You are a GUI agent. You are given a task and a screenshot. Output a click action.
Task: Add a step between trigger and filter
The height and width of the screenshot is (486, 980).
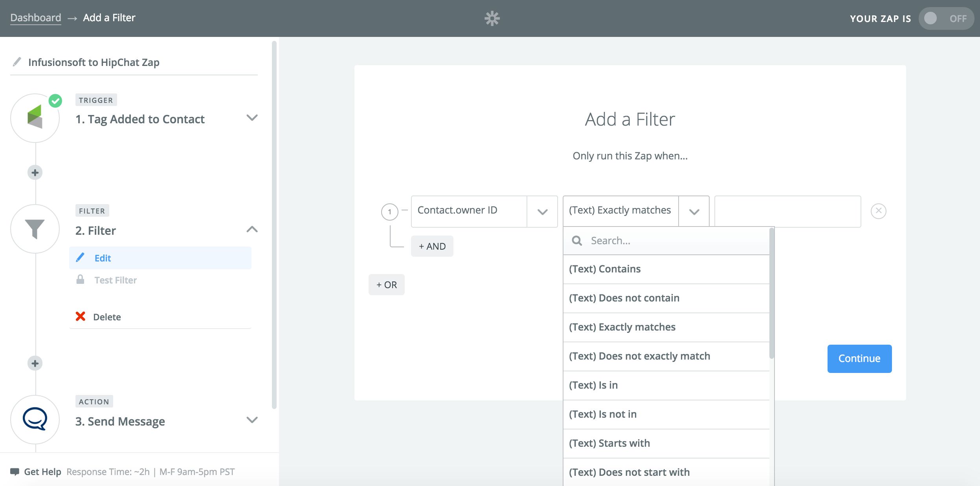tap(35, 173)
